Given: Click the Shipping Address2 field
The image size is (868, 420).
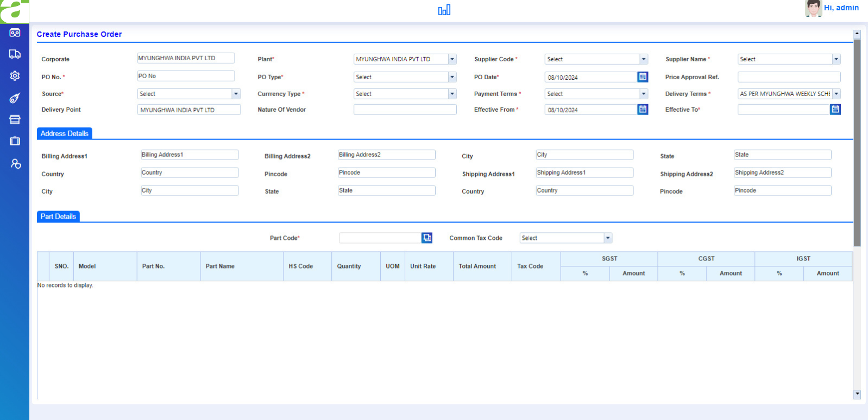Looking at the screenshot, I should coord(783,173).
